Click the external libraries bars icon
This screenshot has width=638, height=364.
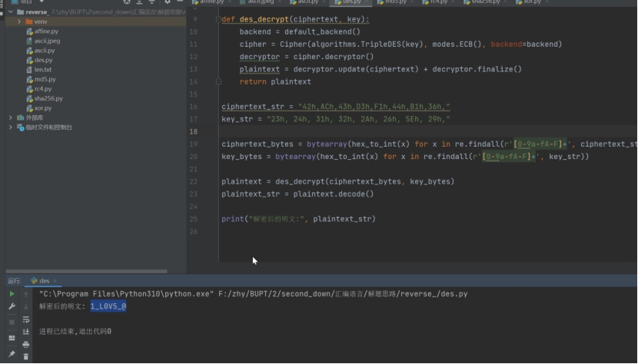coord(20,117)
